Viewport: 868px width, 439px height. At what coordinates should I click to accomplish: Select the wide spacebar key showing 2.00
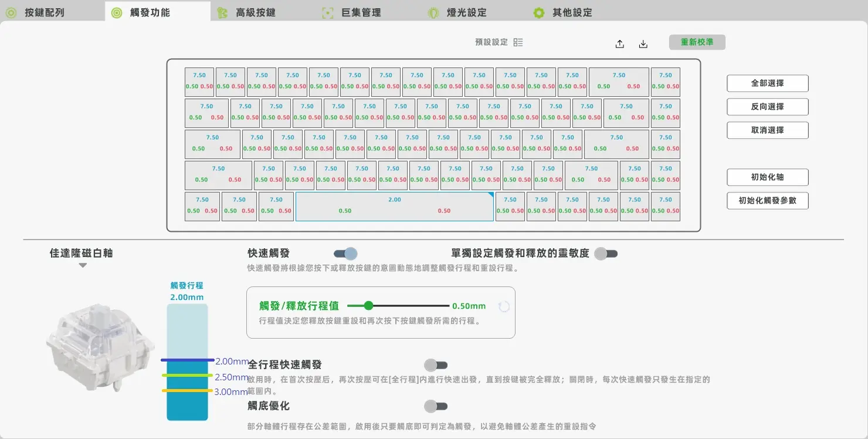point(394,207)
